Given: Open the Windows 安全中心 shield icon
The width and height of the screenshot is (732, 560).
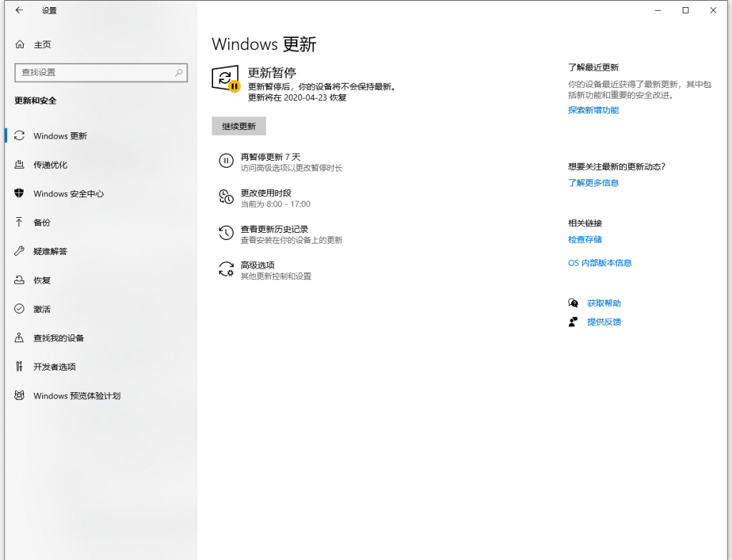Looking at the screenshot, I should 19,193.
